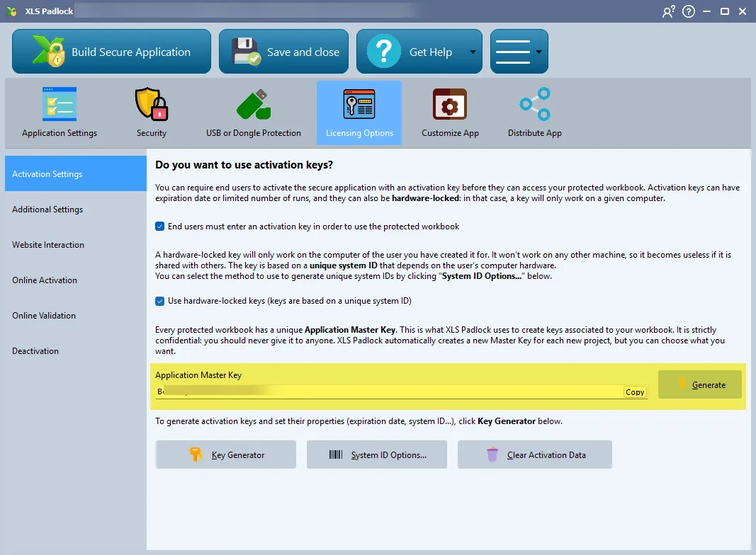
Task: Toggle the End users must enter activation key checkbox
Action: (160, 227)
